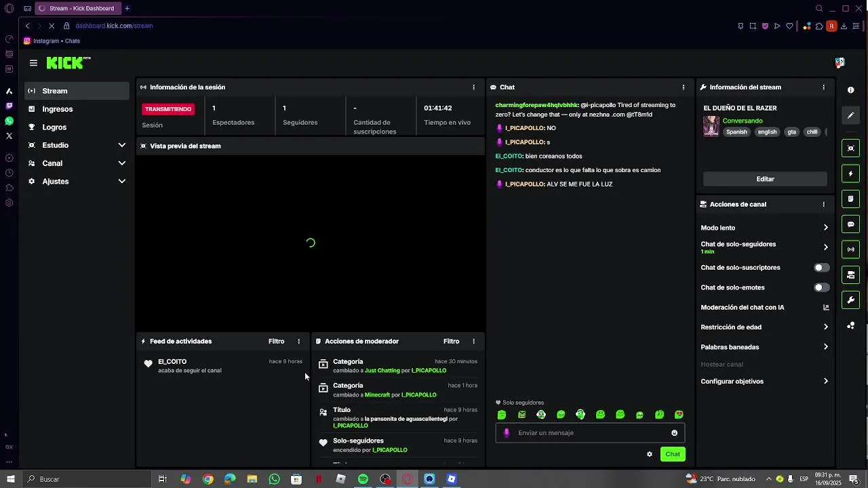Image resolution: width=868 pixels, height=488 pixels.
Task: Toggle the channel actions widget icon in right toolbar
Action: tap(850, 274)
